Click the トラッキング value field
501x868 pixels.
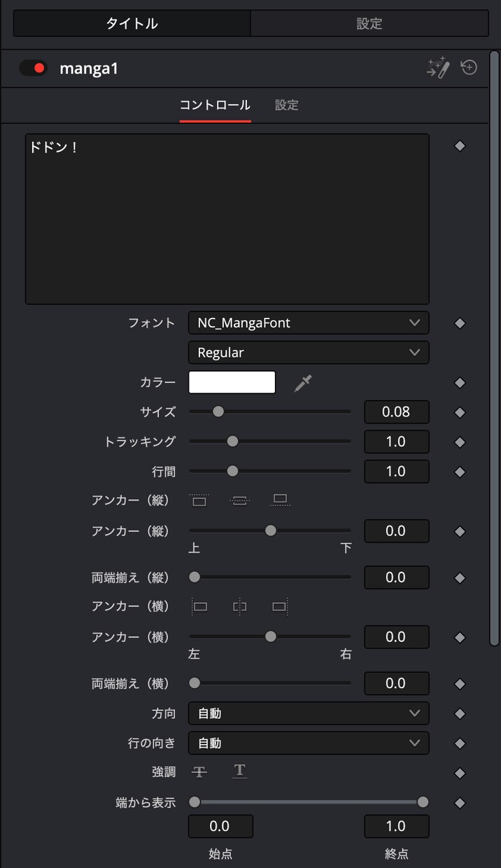click(x=397, y=441)
